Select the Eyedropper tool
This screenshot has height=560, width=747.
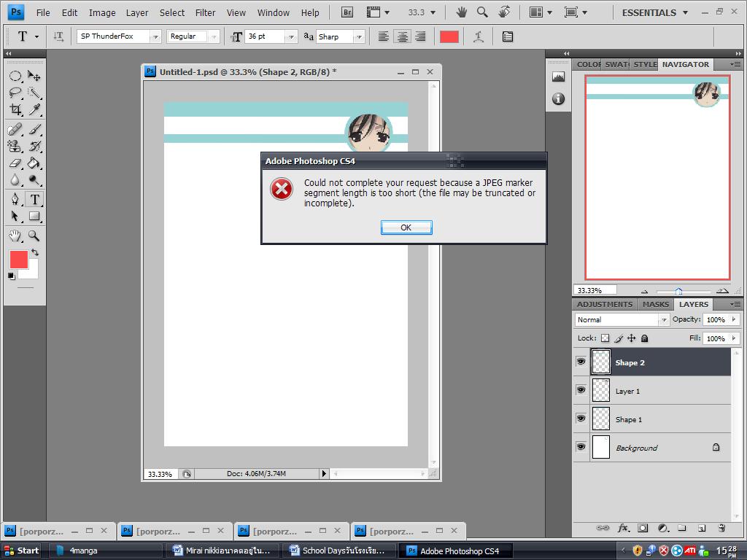click(34, 109)
